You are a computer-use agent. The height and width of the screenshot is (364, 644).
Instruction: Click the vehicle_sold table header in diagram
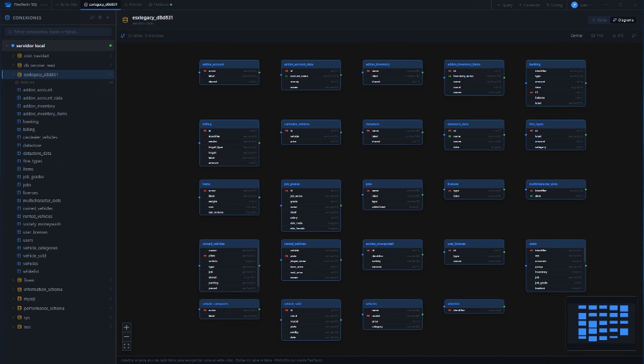[x=311, y=304]
